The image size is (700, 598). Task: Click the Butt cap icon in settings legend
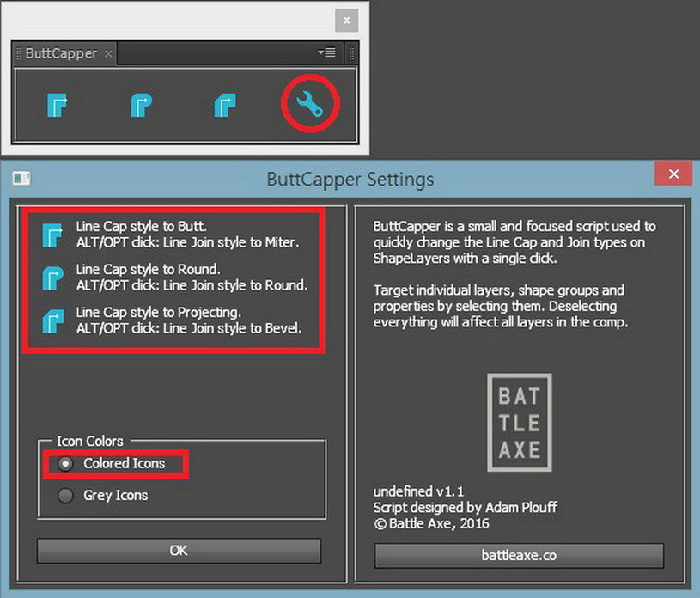tap(52, 235)
